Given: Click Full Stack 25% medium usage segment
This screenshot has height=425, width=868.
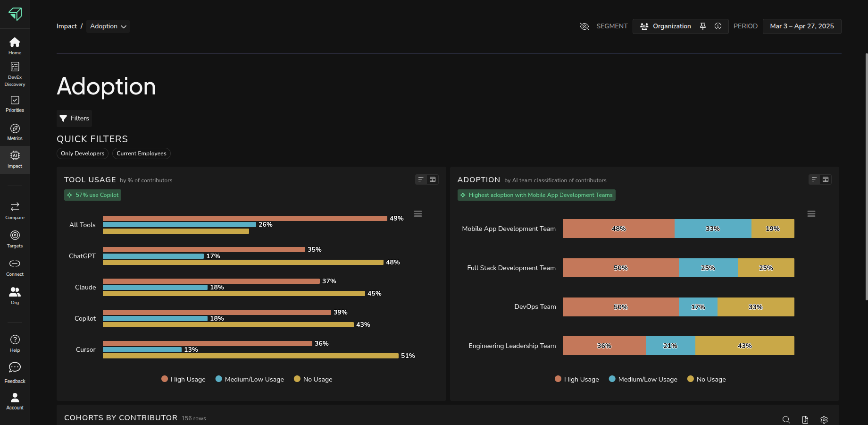Looking at the screenshot, I should click(x=708, y=268).
